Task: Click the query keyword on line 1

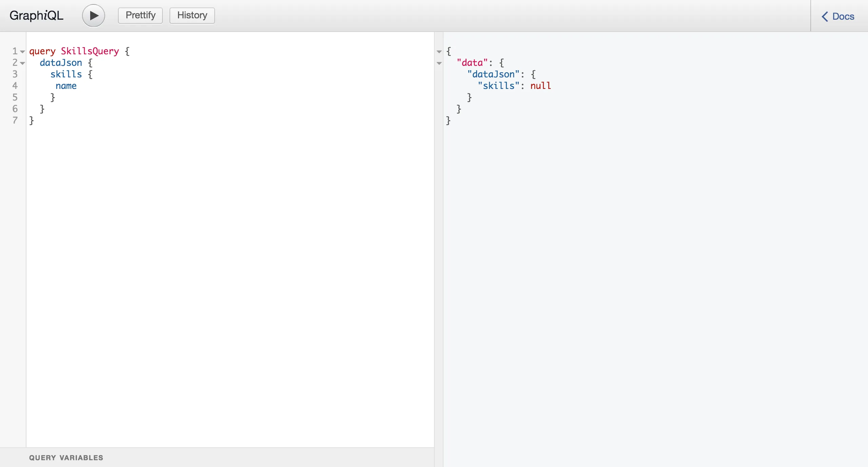Action: [42, 51]
